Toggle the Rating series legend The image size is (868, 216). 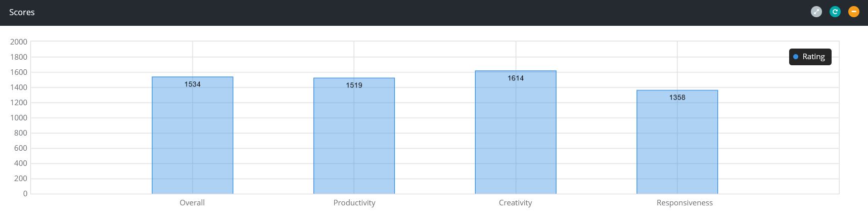coord(810,57)
